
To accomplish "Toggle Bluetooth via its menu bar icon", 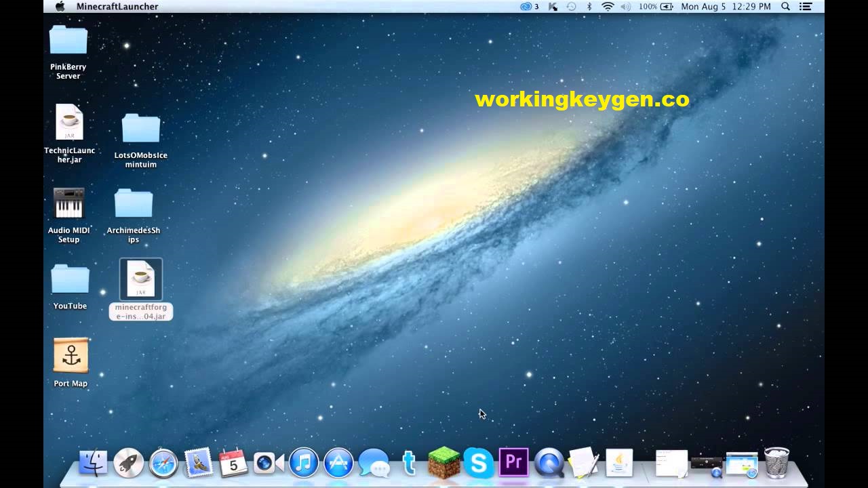I will point(589,6).
